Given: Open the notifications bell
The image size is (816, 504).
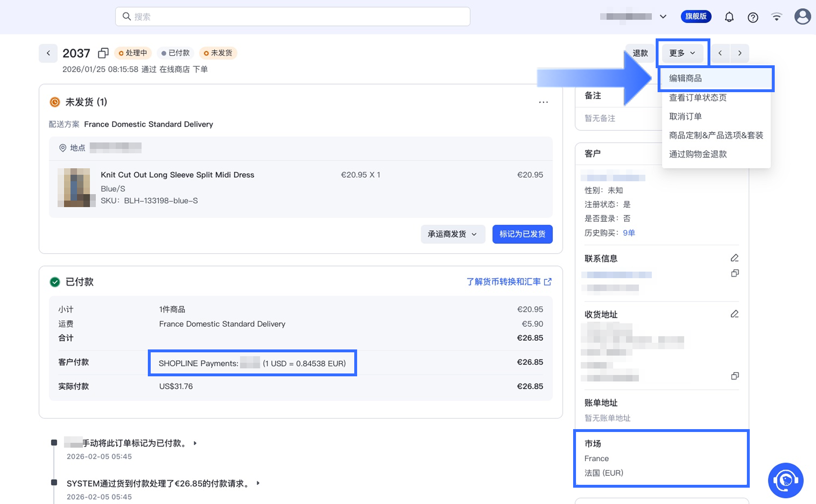Looking at the screenshot, I should (x=729, y=17).
